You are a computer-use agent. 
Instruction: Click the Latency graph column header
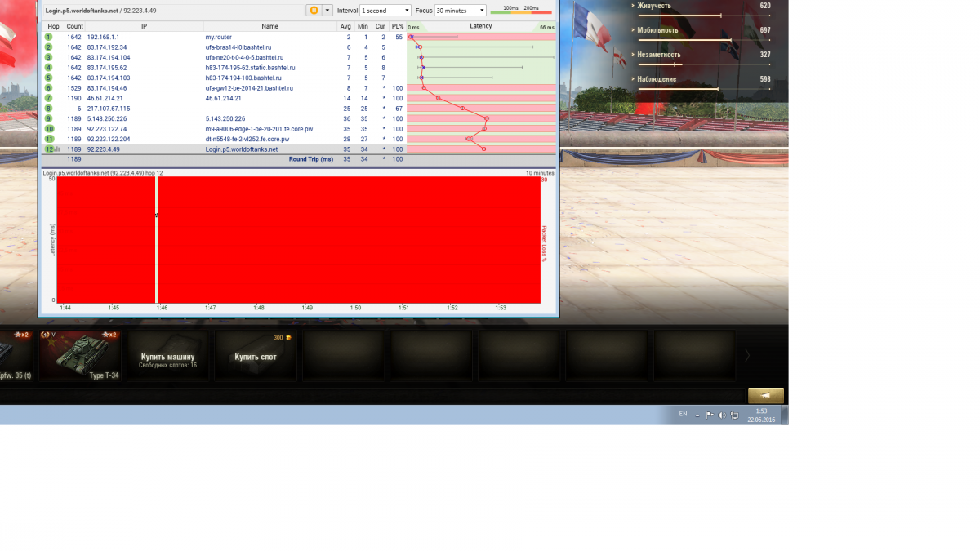click(x=481, y=27)
